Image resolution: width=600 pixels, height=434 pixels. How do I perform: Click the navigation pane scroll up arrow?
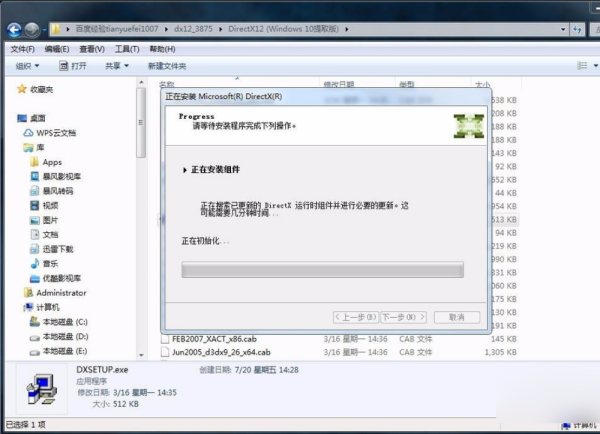(141, 82)
